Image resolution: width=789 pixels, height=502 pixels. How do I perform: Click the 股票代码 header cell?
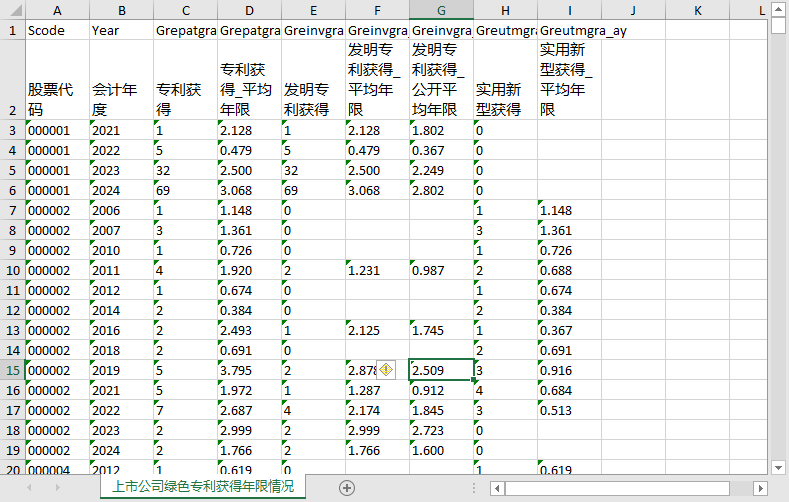pos(57,79)
